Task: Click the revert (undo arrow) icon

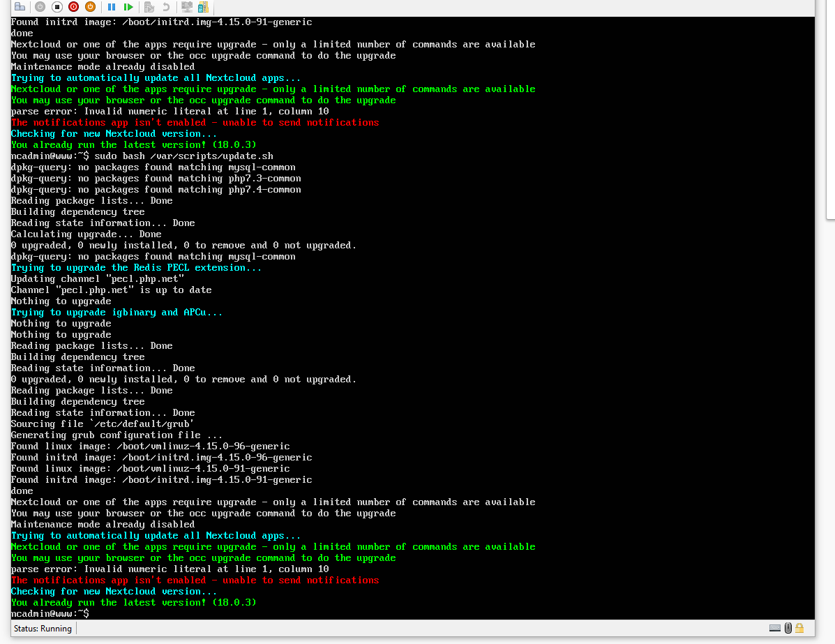Action: tap(166, 7)
